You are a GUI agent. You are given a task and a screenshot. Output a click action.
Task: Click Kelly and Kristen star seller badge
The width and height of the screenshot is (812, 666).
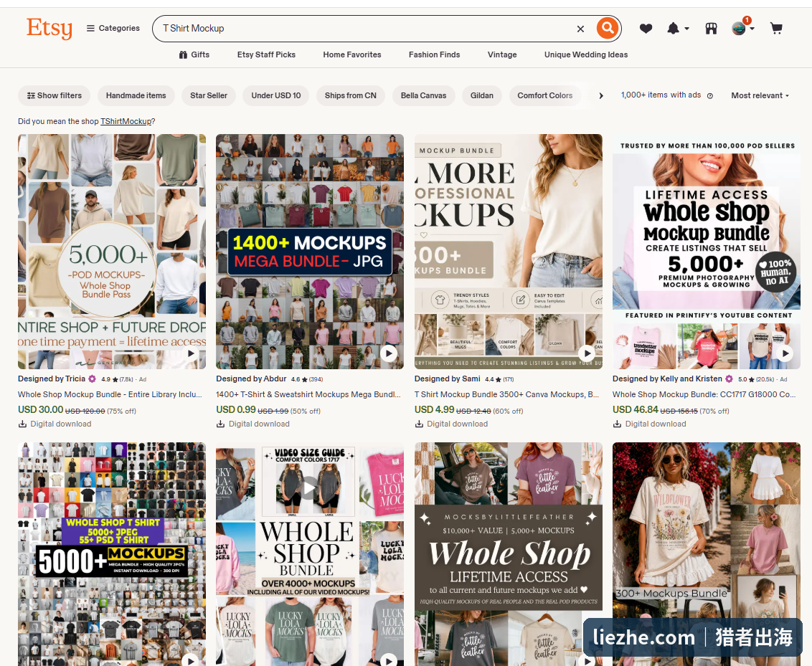click(x=729, y=379)
